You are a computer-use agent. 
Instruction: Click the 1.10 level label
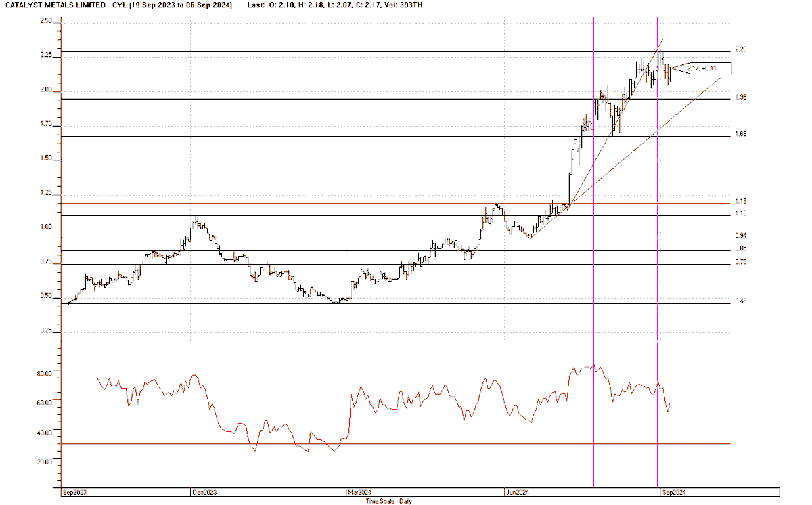click(741, 213)
